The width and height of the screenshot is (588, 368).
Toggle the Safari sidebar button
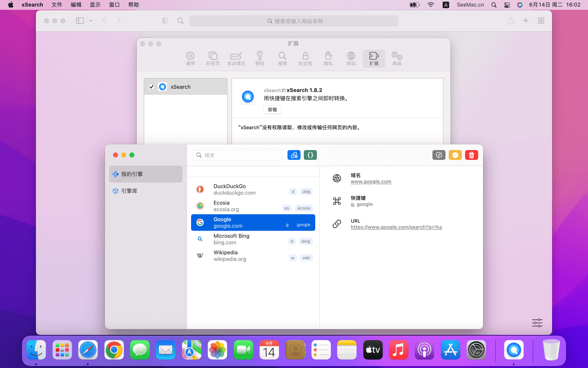80,21
